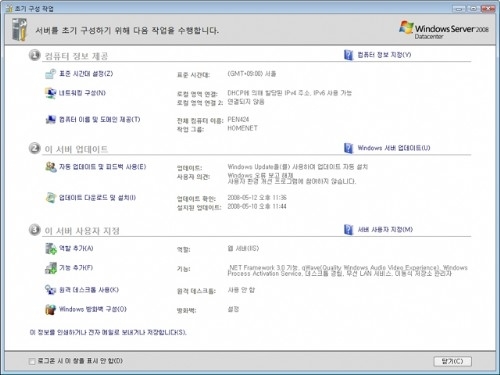Click the 2008-05-12 update check date

click(x=257, y=198)
